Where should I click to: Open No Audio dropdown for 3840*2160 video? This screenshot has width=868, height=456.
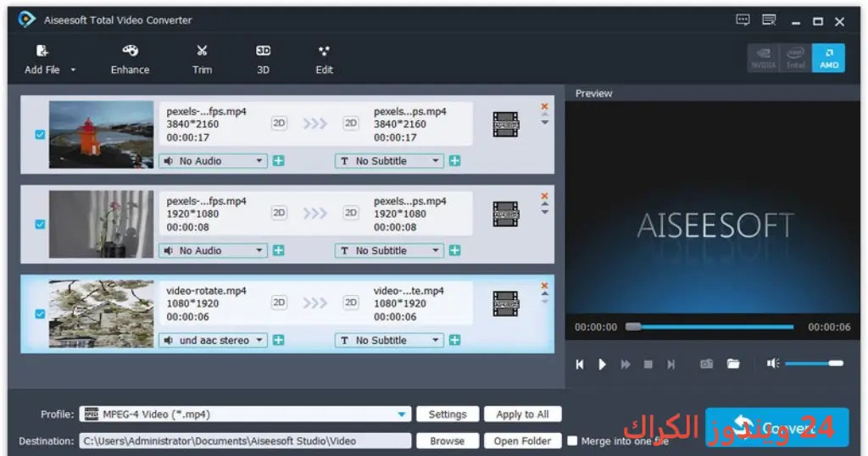(213, 161)
